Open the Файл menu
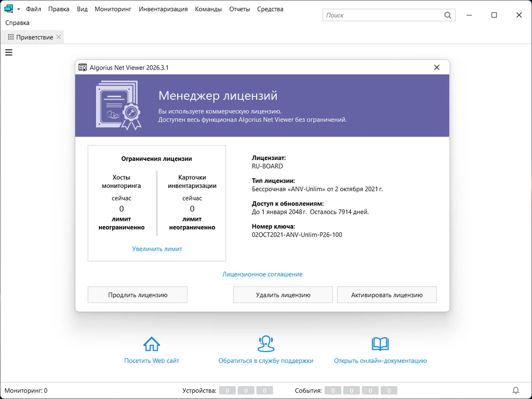Image resolution: width=532 pixels, height=399 pixels. coord(34,9)
